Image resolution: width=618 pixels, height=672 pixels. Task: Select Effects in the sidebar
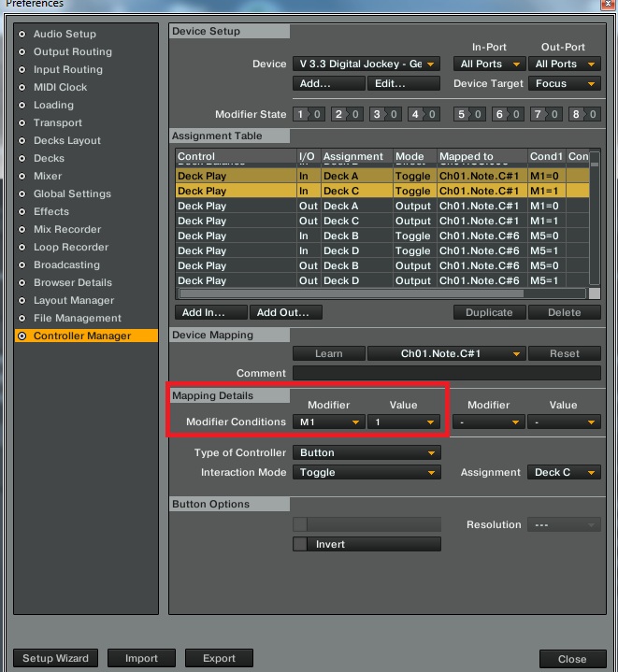point(51,212)
